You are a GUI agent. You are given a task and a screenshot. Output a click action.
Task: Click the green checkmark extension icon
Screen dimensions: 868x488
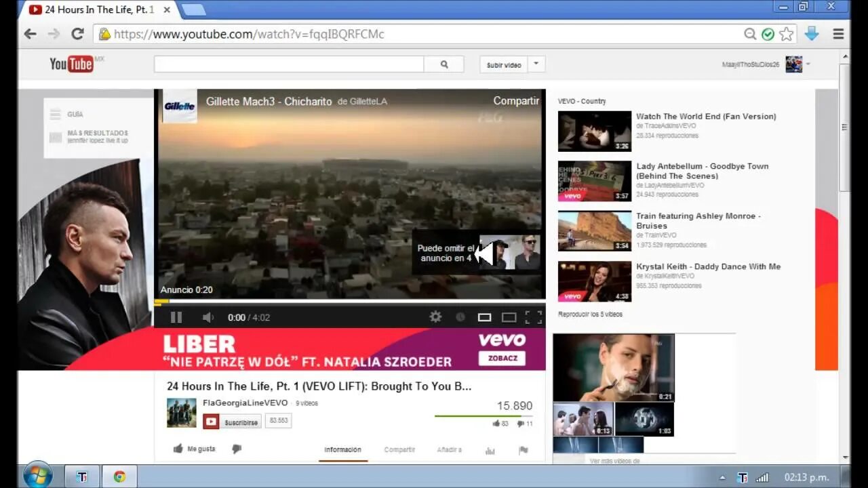(x=768, y=34)
